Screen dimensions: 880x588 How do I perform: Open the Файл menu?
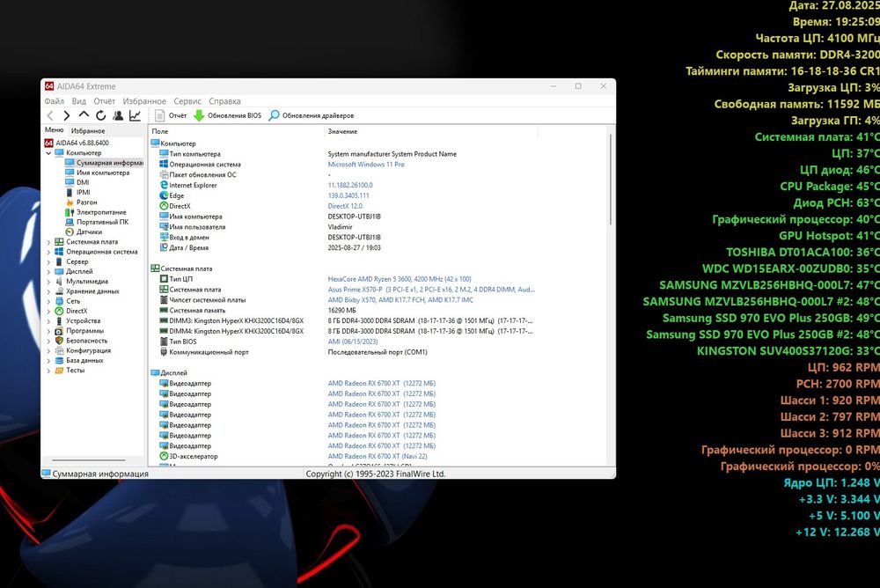[x=55, y=101]
